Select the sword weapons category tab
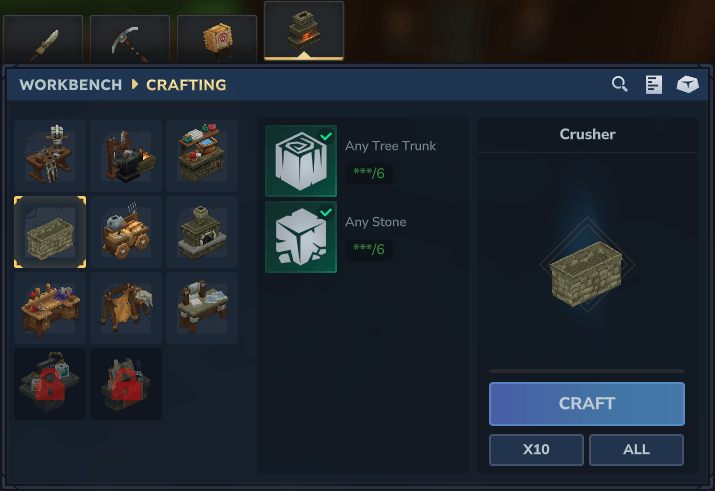The width and height of the screenshot is (715, 491). (43, 39)
